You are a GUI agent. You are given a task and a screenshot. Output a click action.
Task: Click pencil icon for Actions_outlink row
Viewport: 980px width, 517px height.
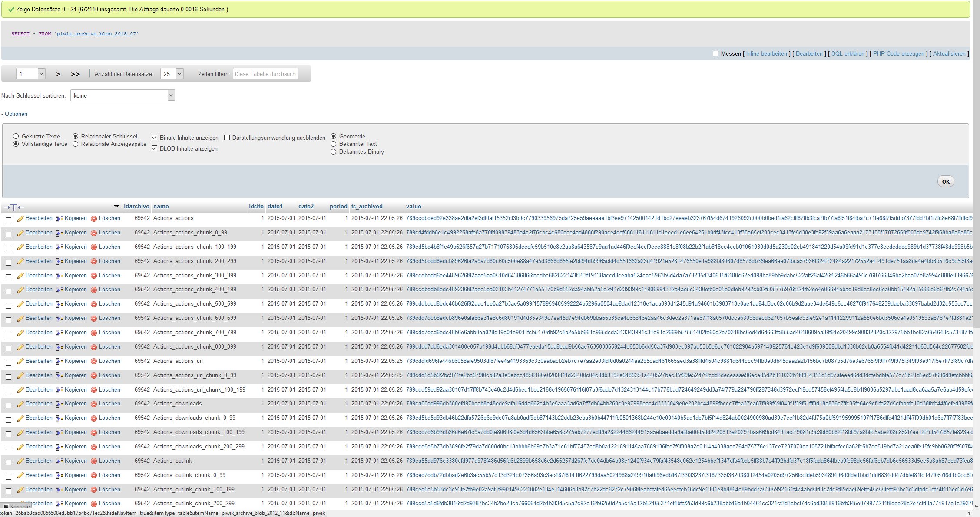tap(20, 461)
